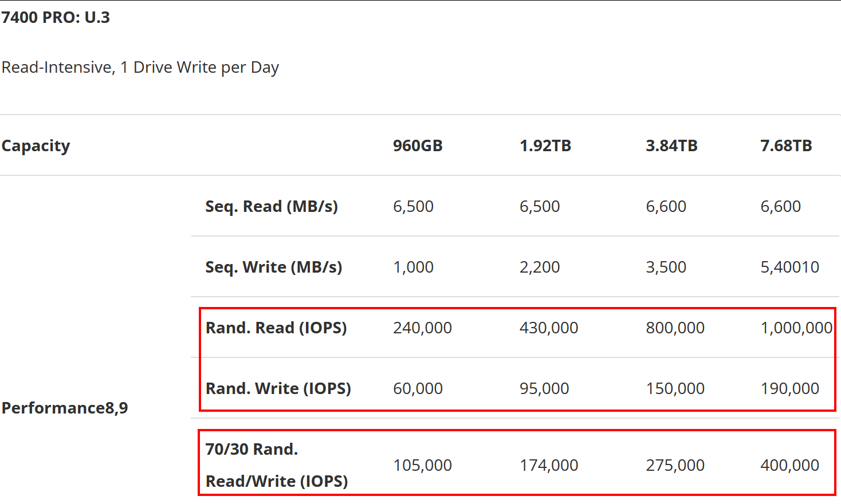Click the Performance8,9 section label
This screenshot has width=841, height=504.
coord(65,408)
